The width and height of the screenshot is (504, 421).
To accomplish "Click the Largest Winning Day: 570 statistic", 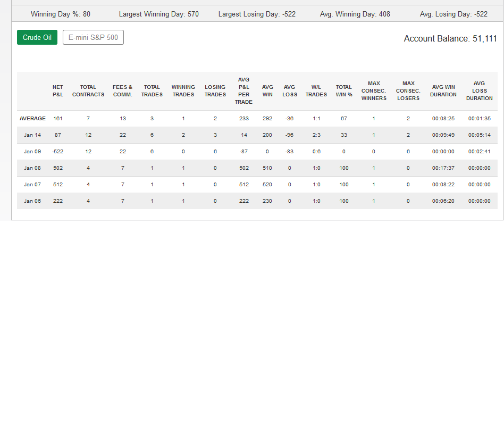I will tap(159, 14).
